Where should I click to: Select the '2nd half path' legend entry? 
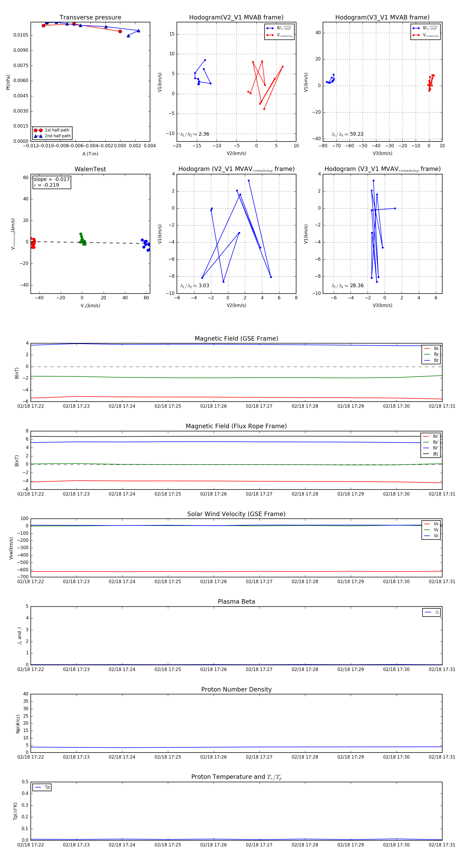pos(53,136)
